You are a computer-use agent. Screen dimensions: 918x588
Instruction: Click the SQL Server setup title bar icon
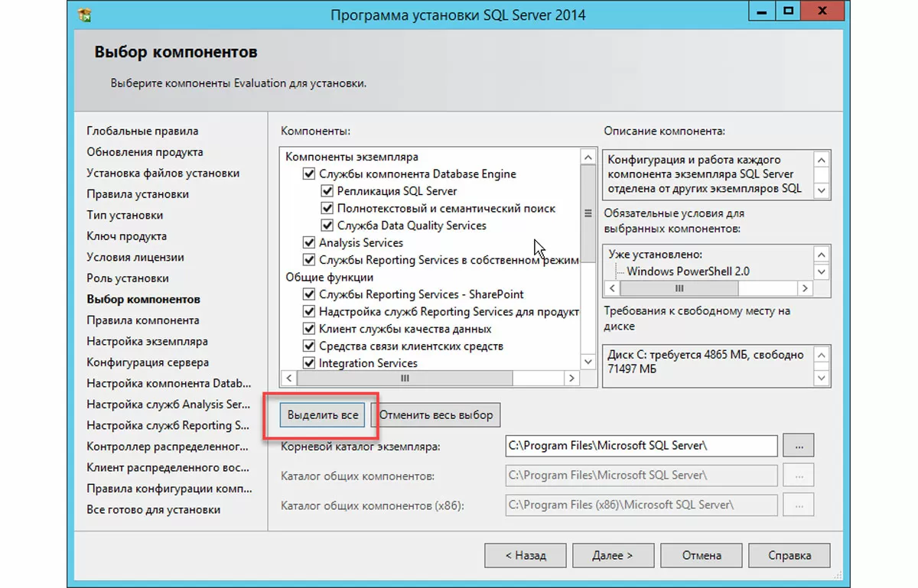click(x=86, y=15)
